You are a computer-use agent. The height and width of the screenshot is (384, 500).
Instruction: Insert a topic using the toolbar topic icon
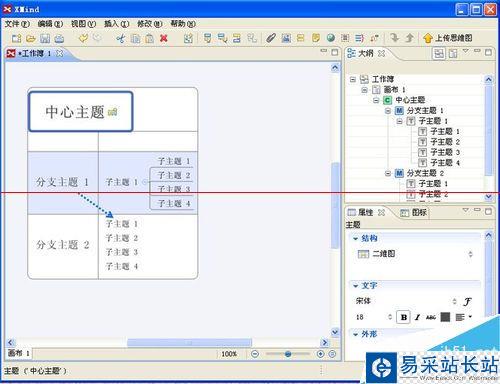[208, 38]
